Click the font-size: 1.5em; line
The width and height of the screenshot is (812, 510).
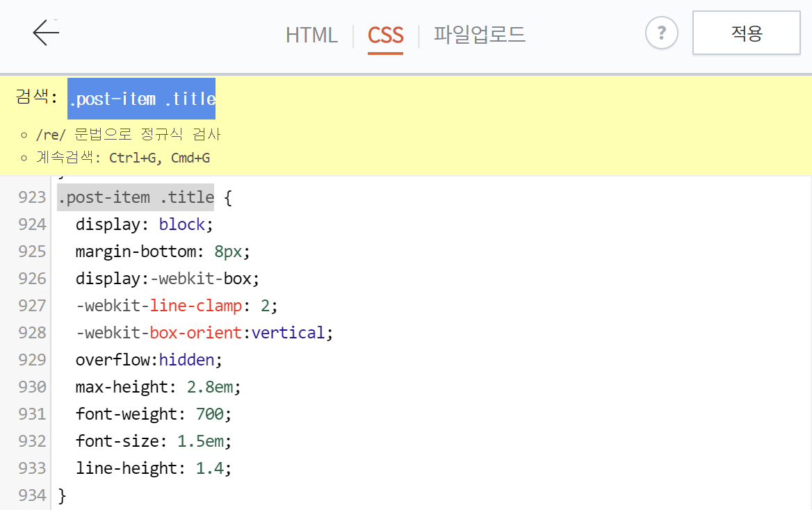pyautogui.click(x=153, y=441)
